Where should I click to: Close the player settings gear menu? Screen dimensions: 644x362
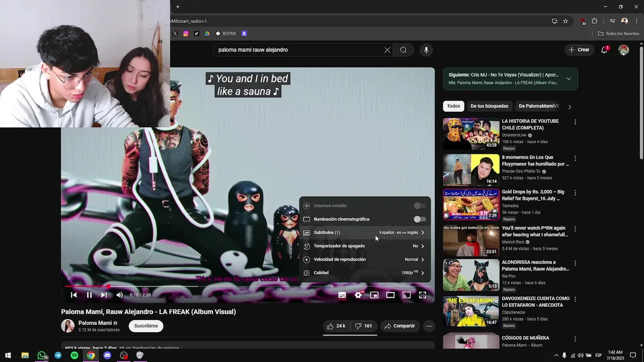(x=358, y=295)
